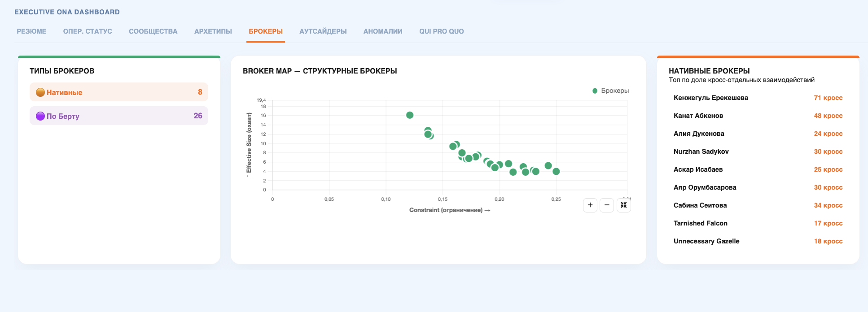Screen dimensions: 868x312
Task: Click the НАТИВНЫЕ БРОКЕРЫ panel heading
Action: (709, 71)
